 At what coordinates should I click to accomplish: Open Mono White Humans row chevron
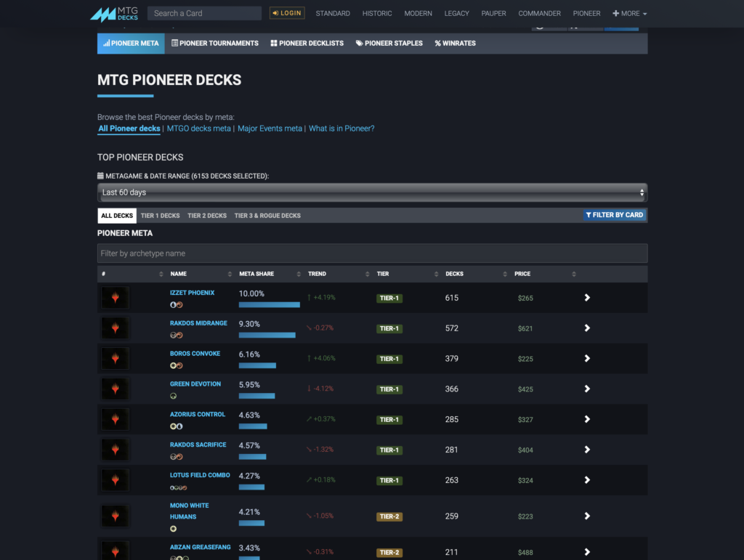point(587,516)
